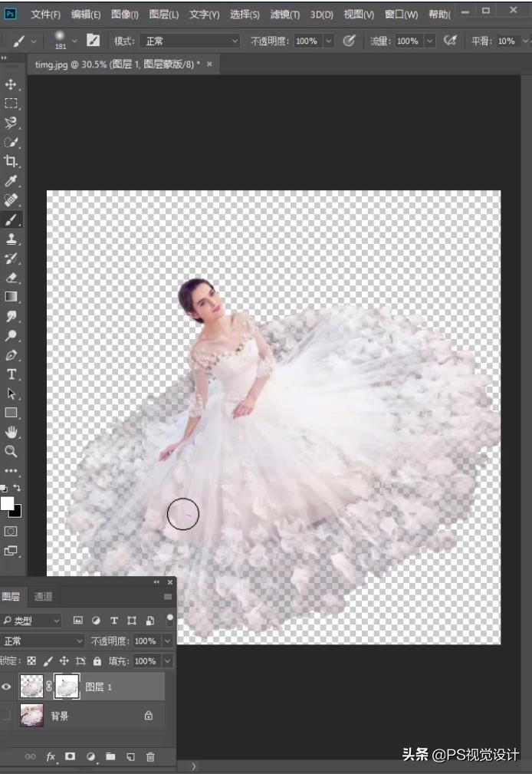Image resolution: width=532 pixels, height=774 pixels.
Task: Activate the Horizontal Type tool
Action: 11,374
